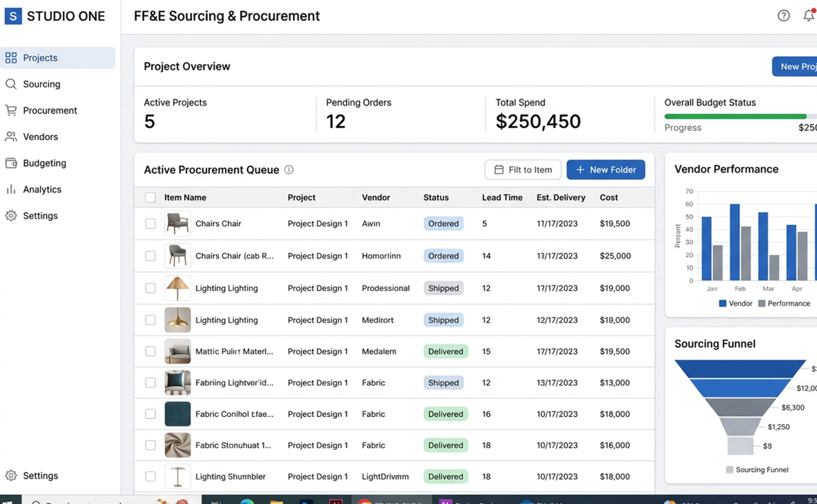This screenshot has width=817, height=504.
Task: Click the Ordered badge for Awin row
Action: (x=444, y=224)
